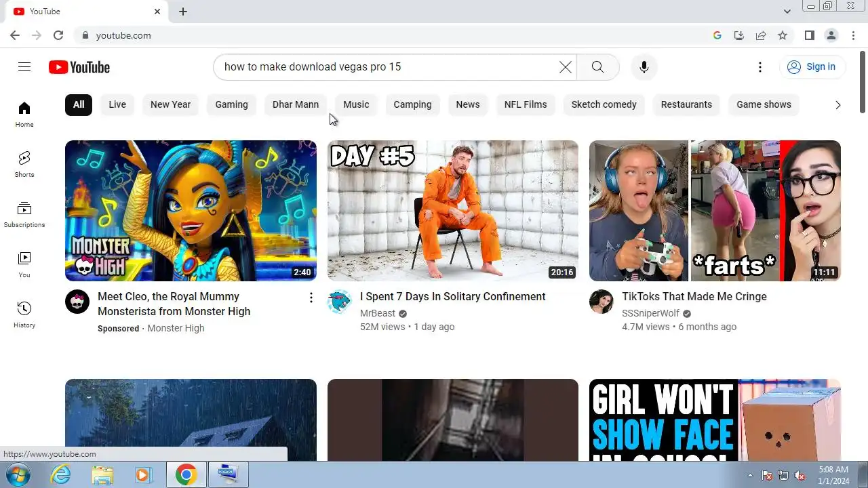Open Windows Media Player on the taskbar

tap(143, 475)
